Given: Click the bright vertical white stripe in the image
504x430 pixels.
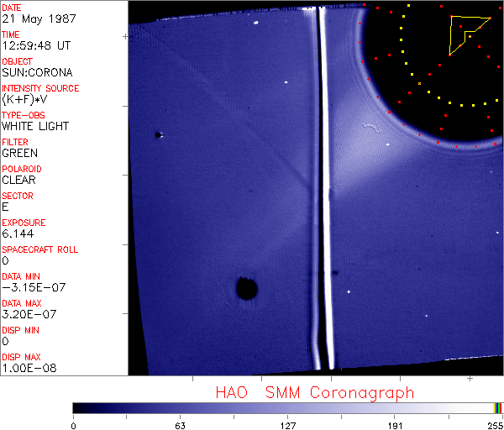Looking at the screenshot, I should point(326,188).
